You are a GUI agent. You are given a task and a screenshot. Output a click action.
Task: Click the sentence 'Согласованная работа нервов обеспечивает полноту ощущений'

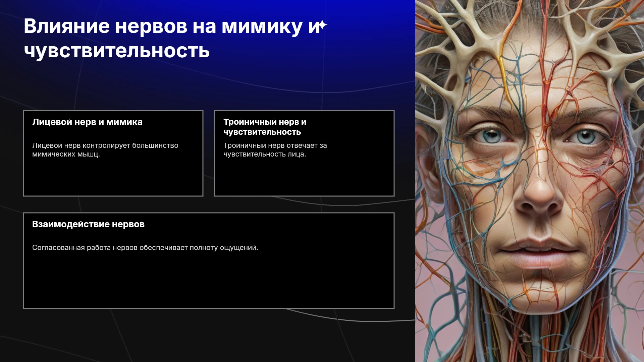(x=145, y=248)
